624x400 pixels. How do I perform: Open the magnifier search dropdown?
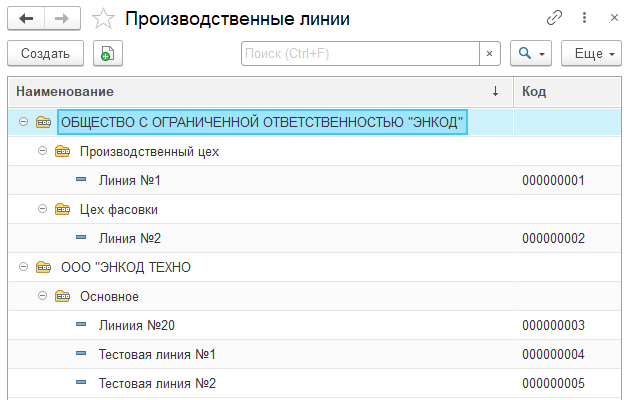pyautogui.click(x=530, y=53)
